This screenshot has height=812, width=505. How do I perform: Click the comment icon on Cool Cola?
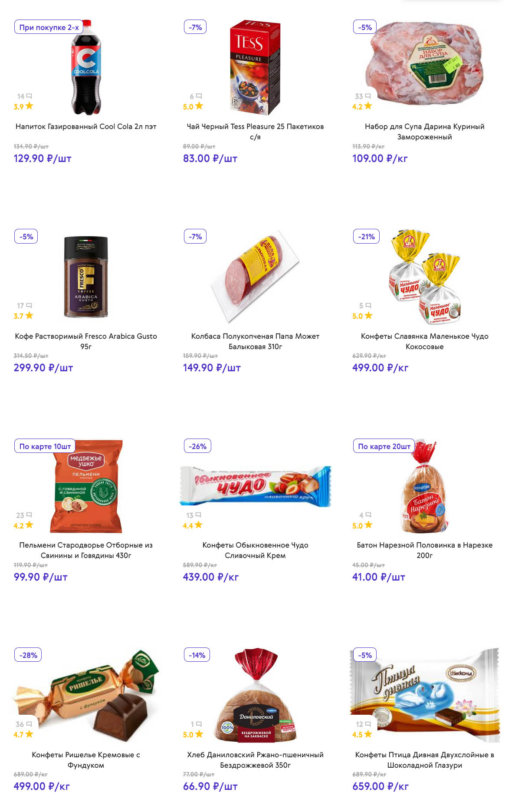29,96
